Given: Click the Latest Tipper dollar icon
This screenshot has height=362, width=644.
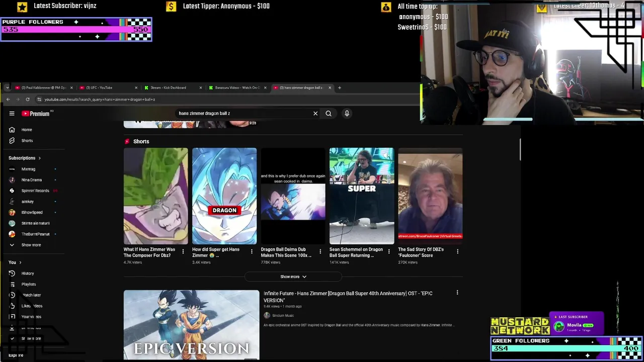Looking at the screenshot, I should [171, 7].
